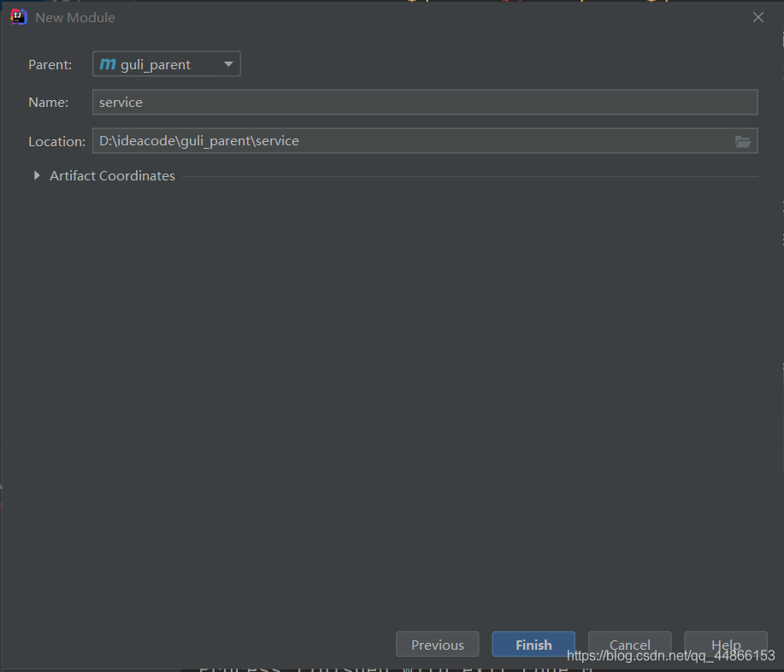The image size is (784, 672).
Task: Click the Location path field
Action: [x=425, y=140]
